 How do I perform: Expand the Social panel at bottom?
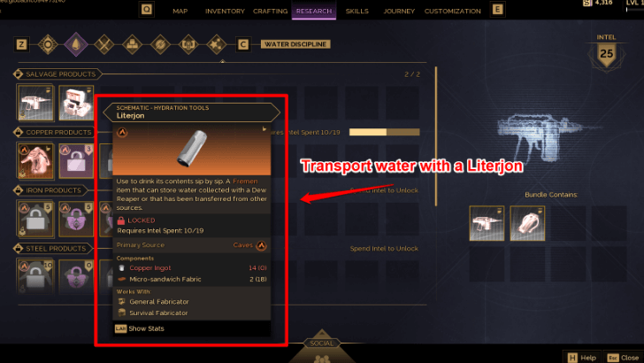tap(322, 344)
